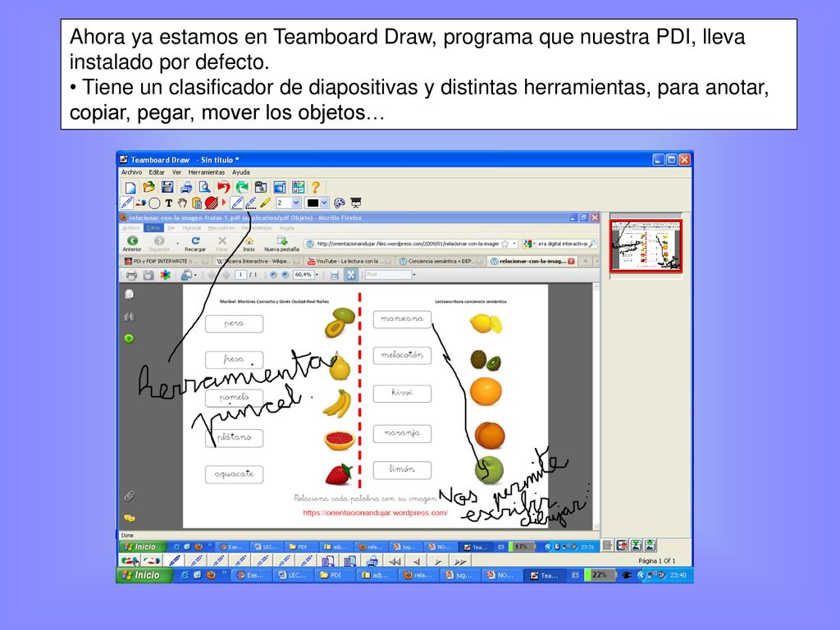Choose the dashed line pen style
The image size is (840, 630).
point(251,203)
